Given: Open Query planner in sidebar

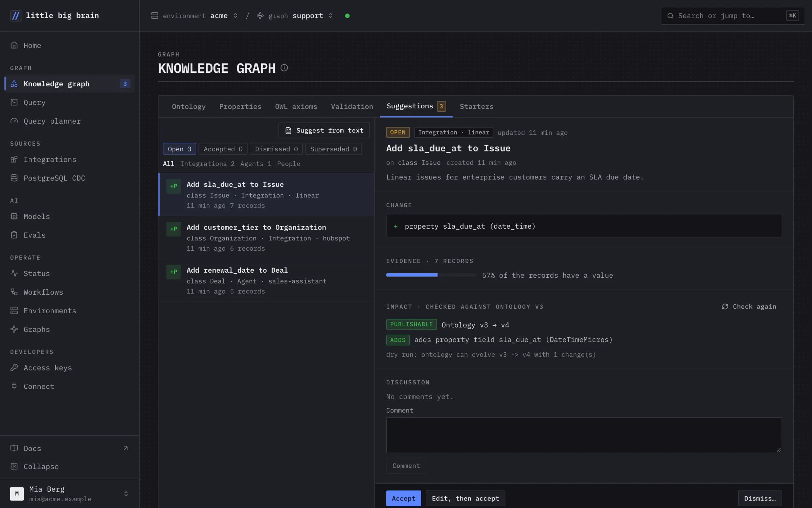Looking at the screenshot, I should (70, 121).
